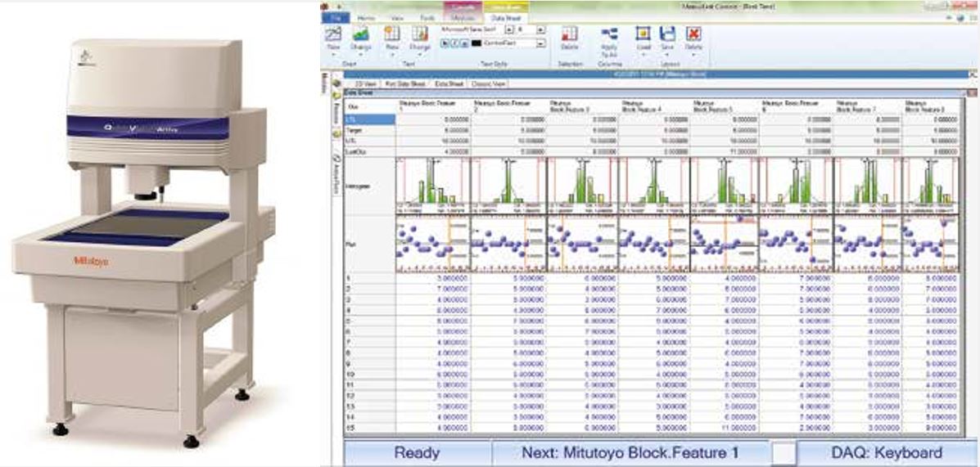The width and height of the screenshot is (980, 467).
Task: Select observation row 15 header
Action: [x=370, y=428]
